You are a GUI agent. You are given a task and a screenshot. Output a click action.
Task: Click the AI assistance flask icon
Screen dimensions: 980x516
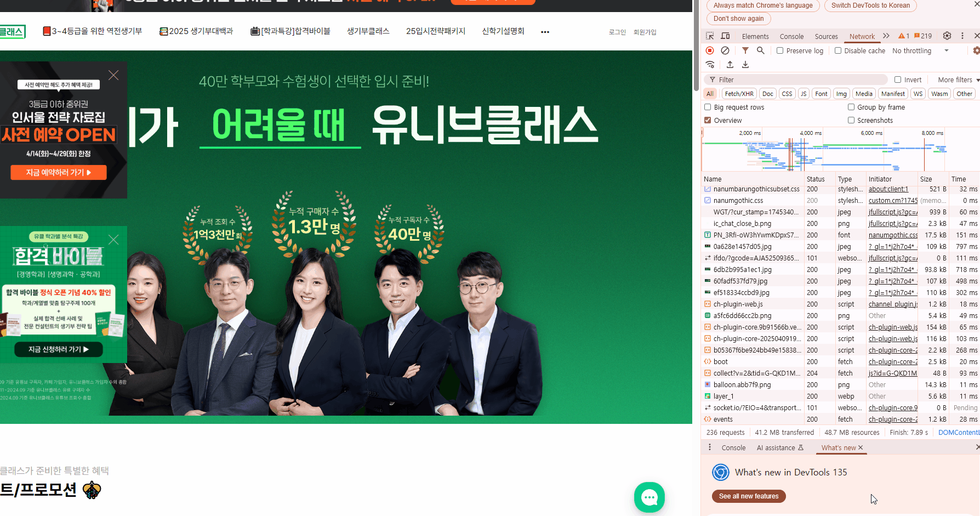point(801,448)
